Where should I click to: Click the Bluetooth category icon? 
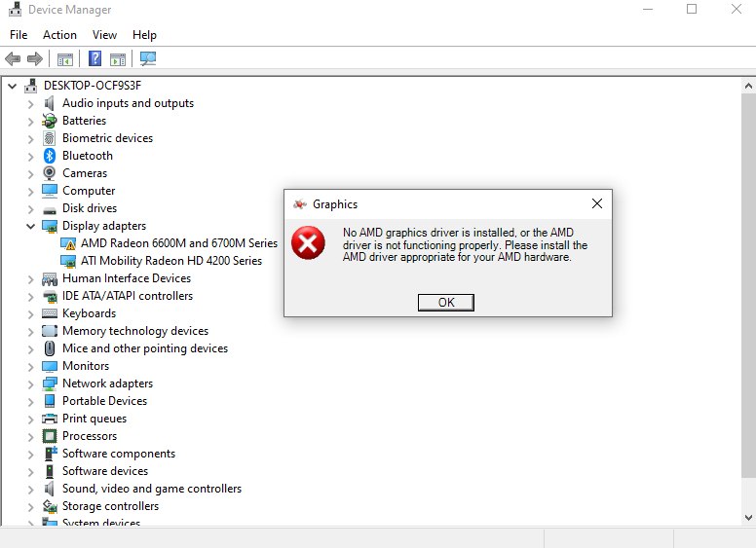[49, 156]
